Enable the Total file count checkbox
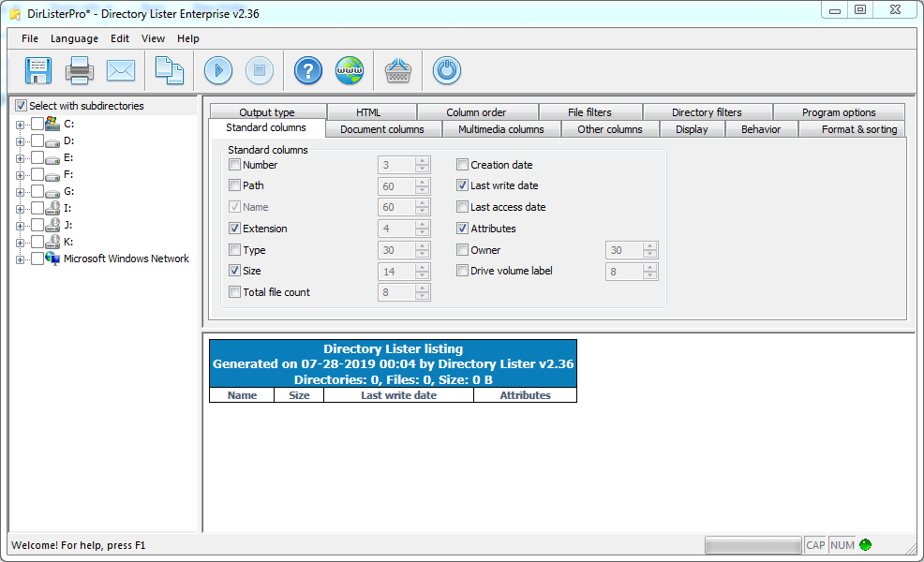Screen dimensions: 924x562 pyautogui.click(x=234, y=291)
